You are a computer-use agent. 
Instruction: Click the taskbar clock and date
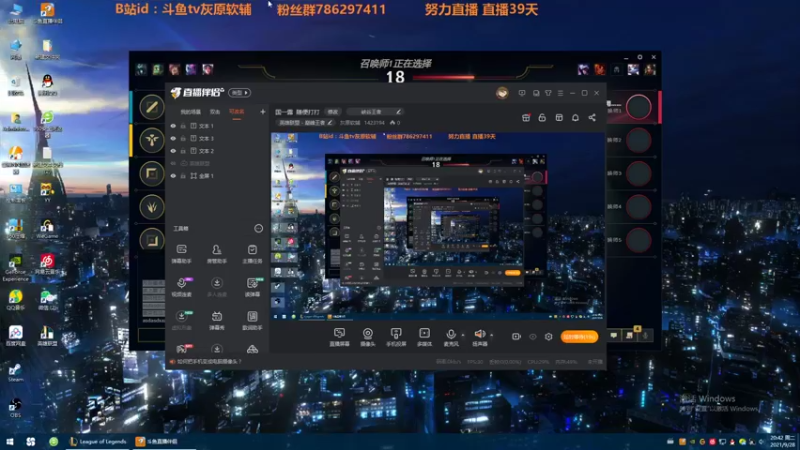[x=783, y=442]
